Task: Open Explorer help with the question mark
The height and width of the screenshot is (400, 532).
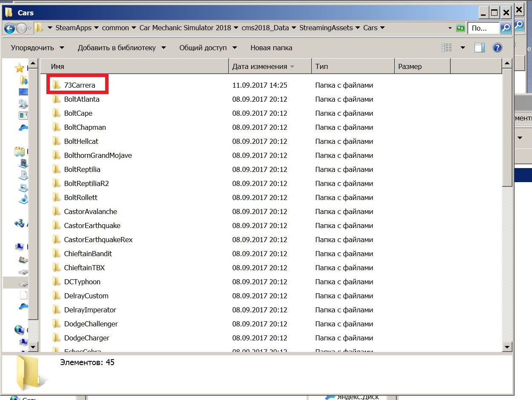Action: coord(497,48)
